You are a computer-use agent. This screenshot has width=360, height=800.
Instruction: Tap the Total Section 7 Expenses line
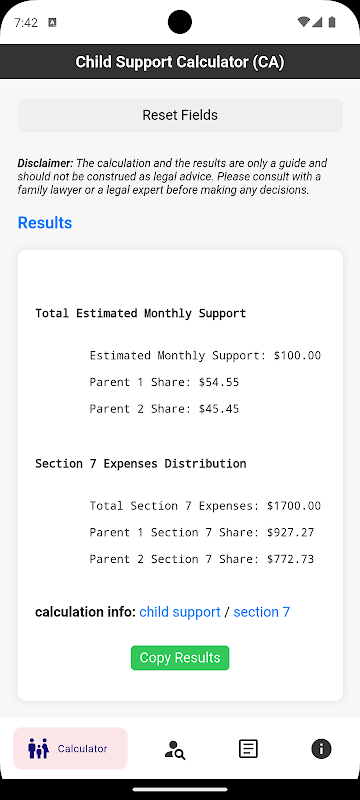click(205, 506)
